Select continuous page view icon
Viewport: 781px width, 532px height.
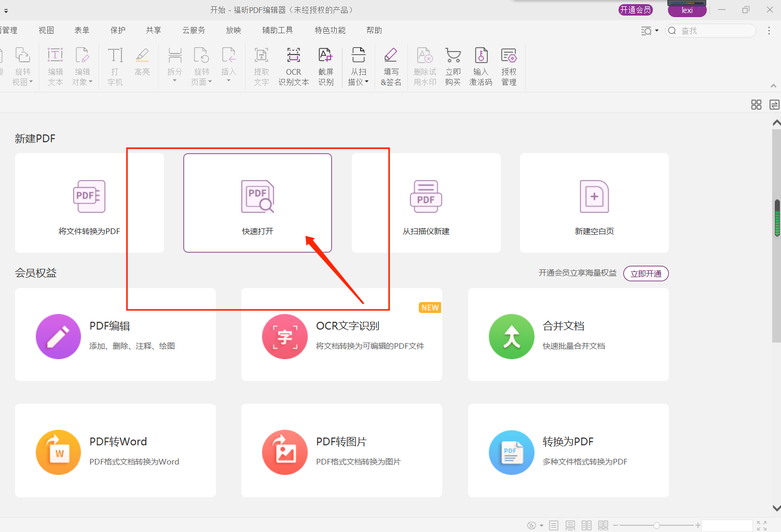tap(570, 525)
